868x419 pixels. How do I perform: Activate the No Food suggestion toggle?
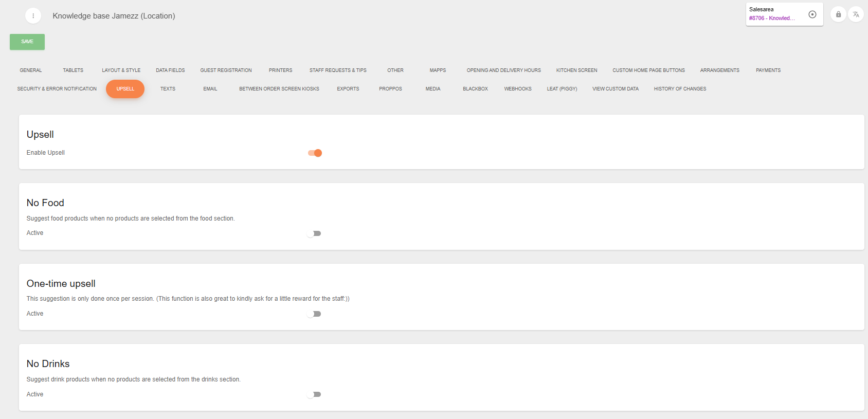[x=314, y=233]
